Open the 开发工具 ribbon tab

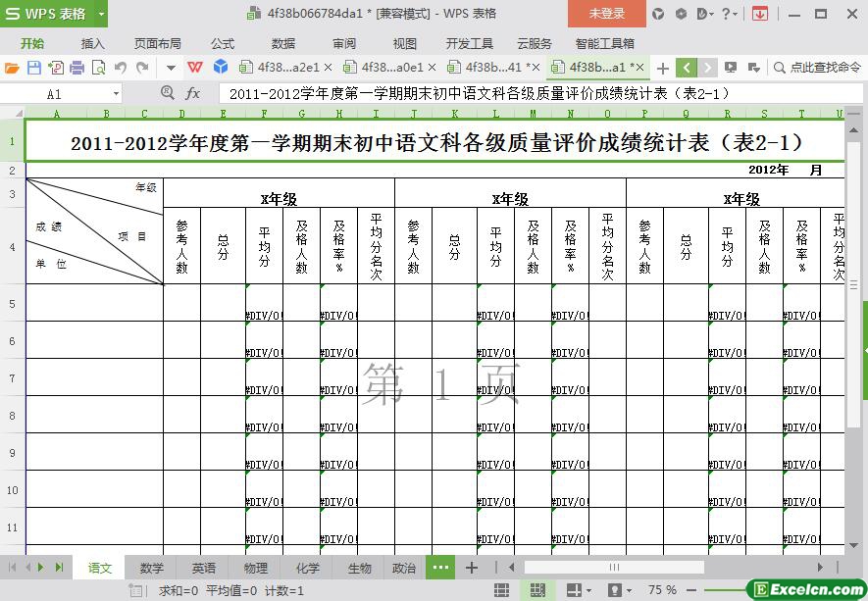pos(470,43)
